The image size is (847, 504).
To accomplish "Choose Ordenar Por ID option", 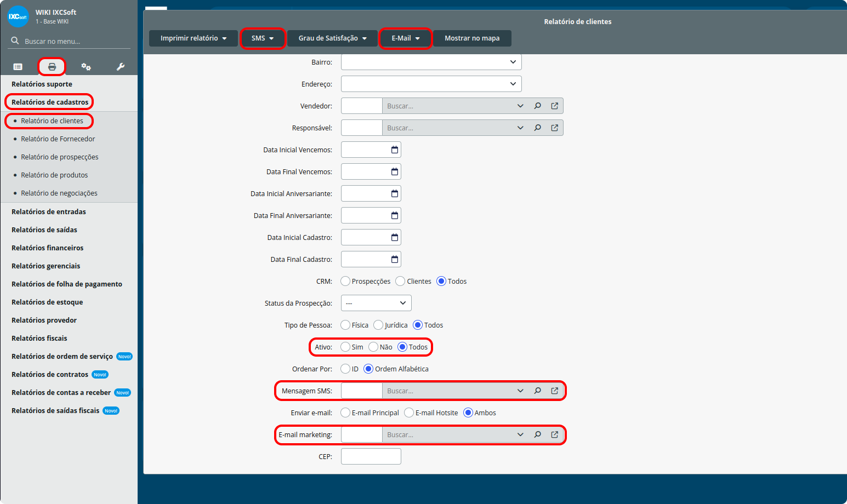I will pos(345,369).
